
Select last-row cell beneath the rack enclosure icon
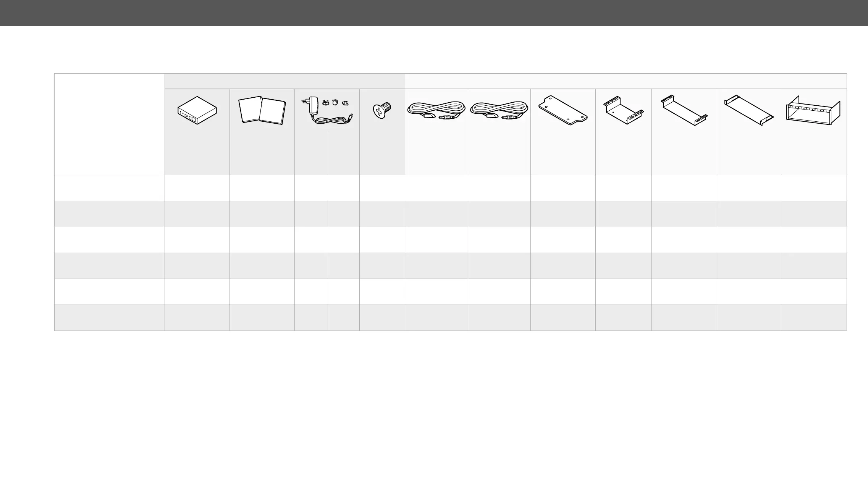coord(814,318)
